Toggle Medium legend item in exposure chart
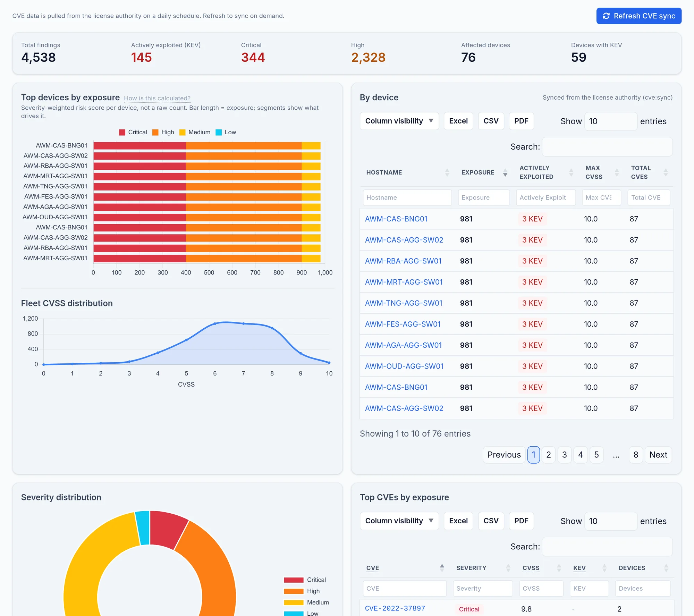Screen dimensions: 694x616 click(x=195, y=132)
